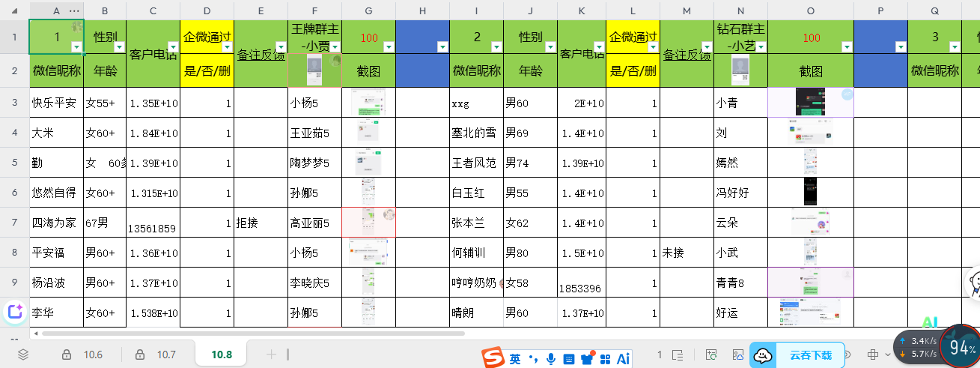This screenshot has width=980, height=368.
Task: Open 钻石群主-小艺 filter dropdown
Action: point(761,47)
